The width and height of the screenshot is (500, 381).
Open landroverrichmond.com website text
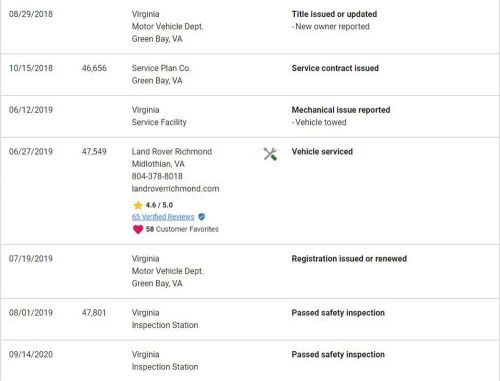(175, 189)
